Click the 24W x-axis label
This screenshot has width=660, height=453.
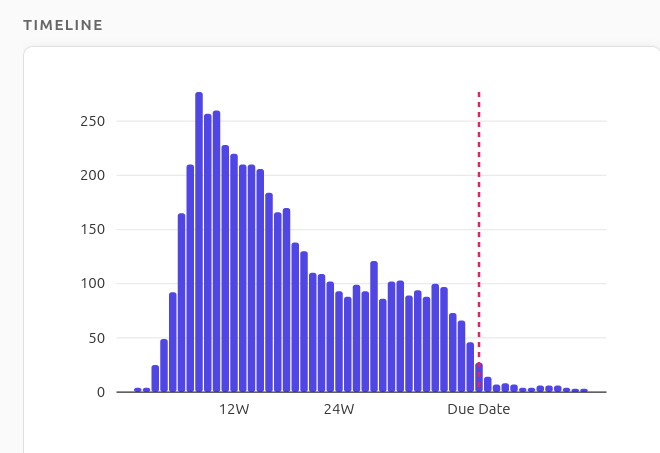(339, 409)
